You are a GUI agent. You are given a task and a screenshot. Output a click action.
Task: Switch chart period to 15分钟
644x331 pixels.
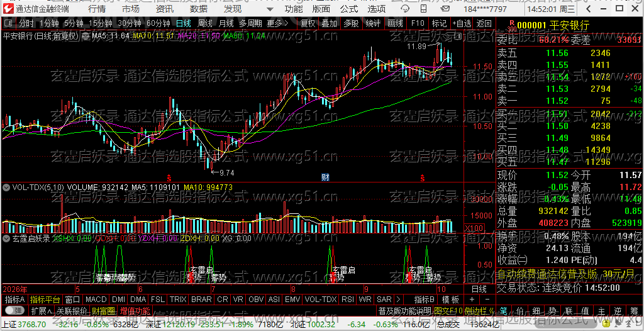[x=100, y=23]
